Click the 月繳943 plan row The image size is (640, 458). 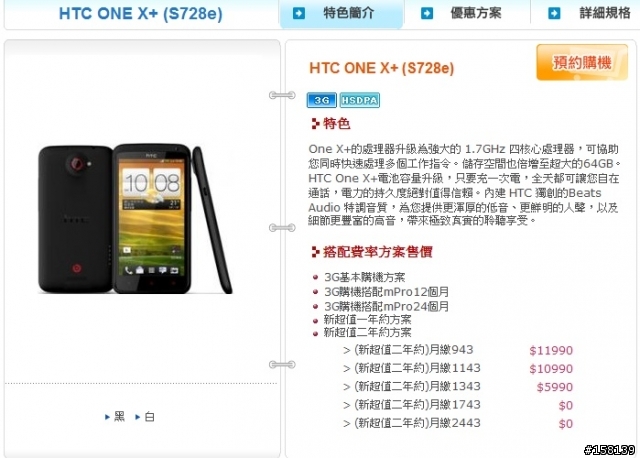coord(458,350)
